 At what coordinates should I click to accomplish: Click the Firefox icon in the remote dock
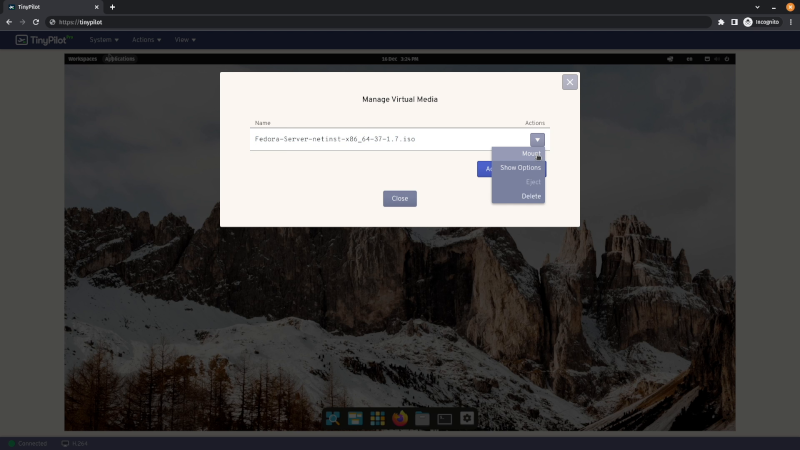coord(401,419)
